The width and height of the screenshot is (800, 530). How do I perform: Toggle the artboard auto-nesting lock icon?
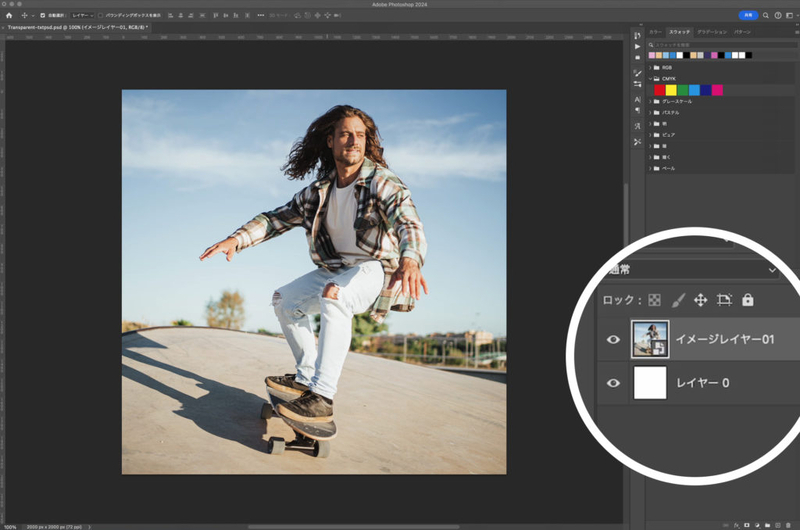pyautogui.click(x=724, y=300)
